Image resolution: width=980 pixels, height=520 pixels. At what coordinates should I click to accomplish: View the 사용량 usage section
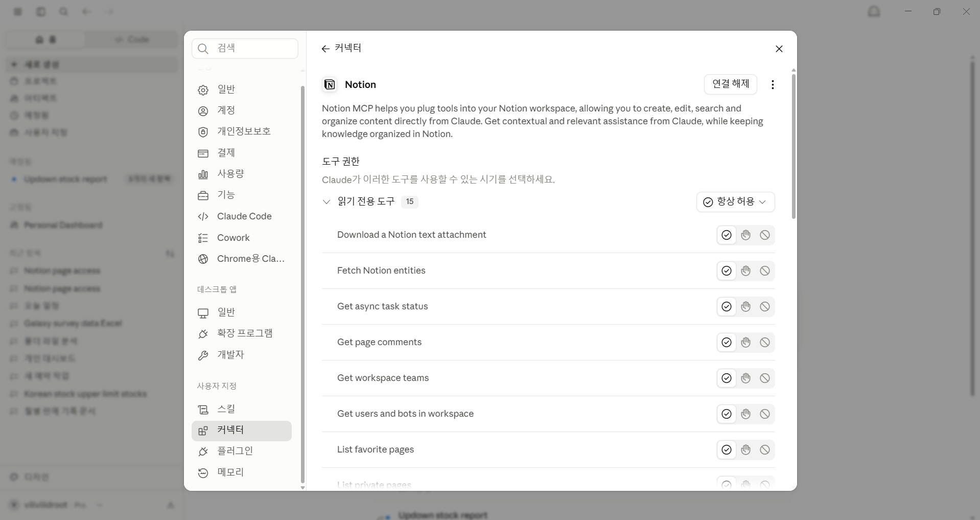click(x=242, y=174)
